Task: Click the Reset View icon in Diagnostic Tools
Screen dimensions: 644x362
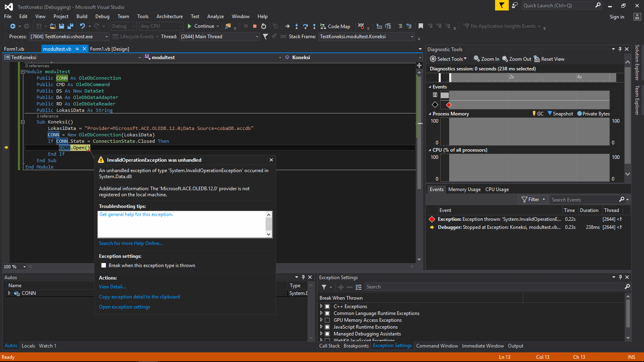Action: tap(537, 59)
